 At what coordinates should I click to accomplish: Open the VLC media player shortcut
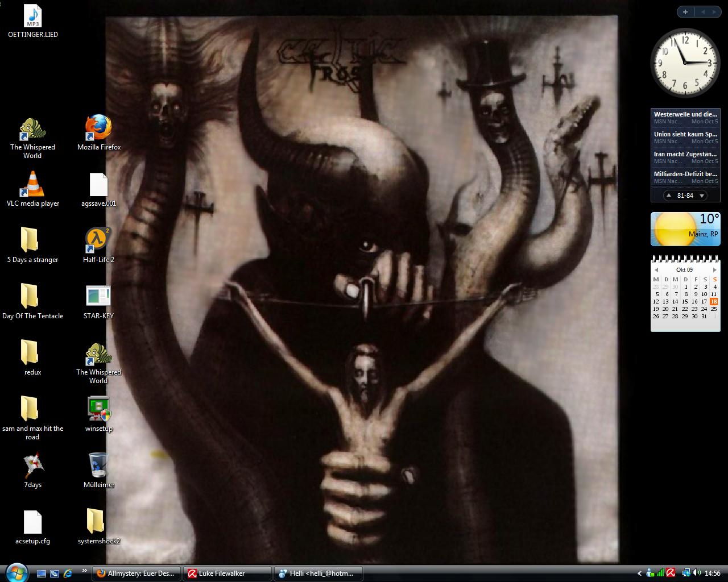(32, 185)
